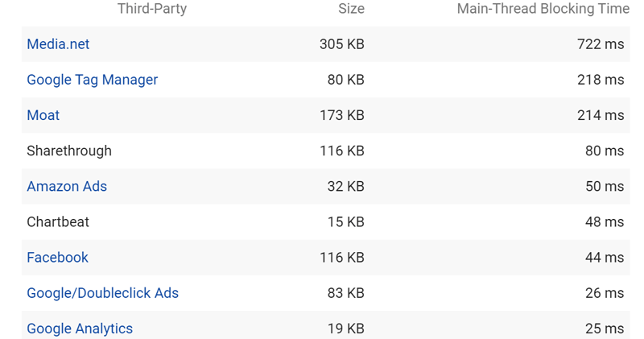Click the 218 ms blocking time value
644x339 pixels.
pyautogui.click(x=601, y=80)
